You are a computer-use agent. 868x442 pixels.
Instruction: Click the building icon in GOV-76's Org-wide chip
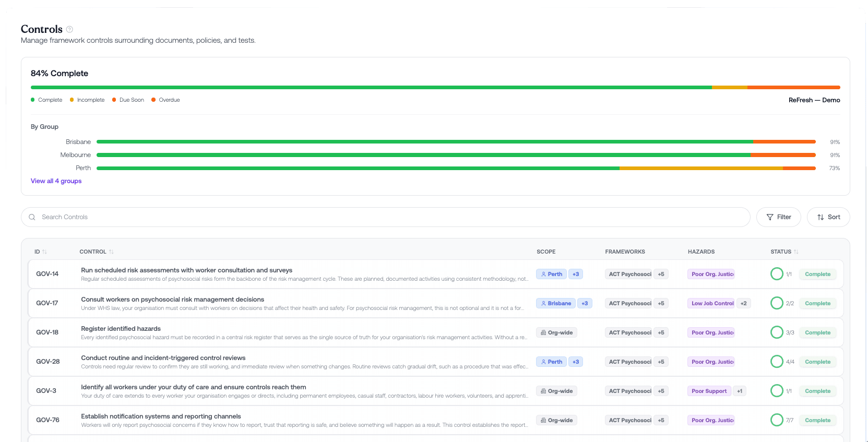tap(543, 420)
